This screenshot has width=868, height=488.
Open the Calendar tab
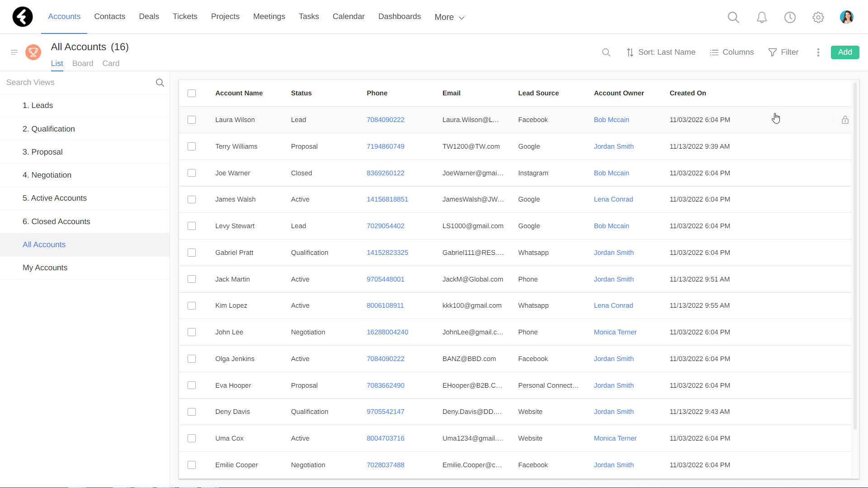point(349,16)
